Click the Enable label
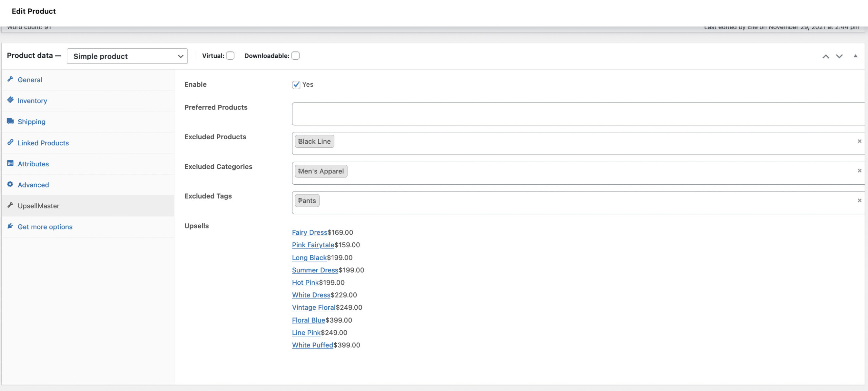The height and width of the screenshot is (391, 868). tap(195, 84)
